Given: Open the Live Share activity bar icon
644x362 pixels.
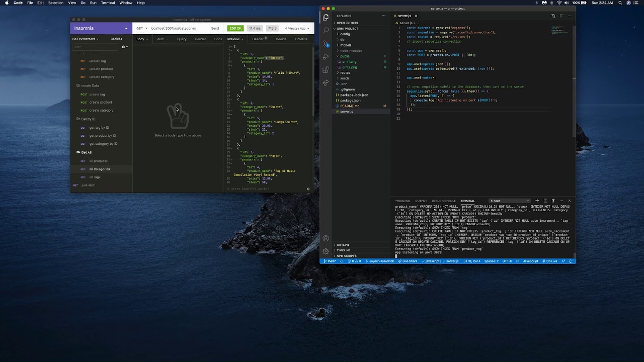Looking at the screenshot, I should (x=326, y=82).
